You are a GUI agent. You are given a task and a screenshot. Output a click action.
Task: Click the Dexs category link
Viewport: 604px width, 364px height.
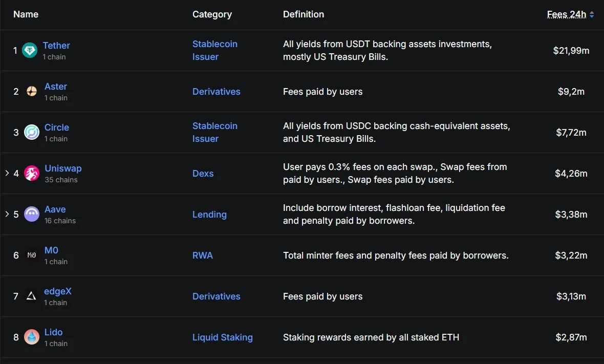pos(203,174)
